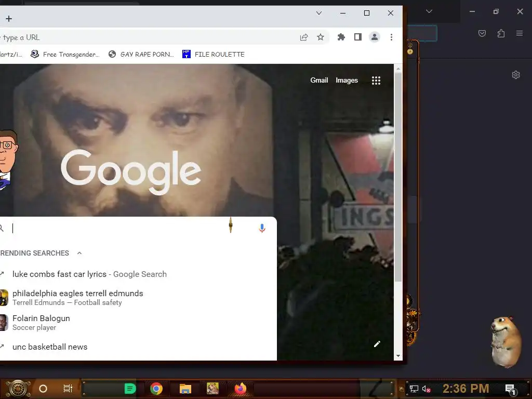Select luke combs fast car lyrics suggestion
Screen dimensions: 532x399
[x=138, y=274]
